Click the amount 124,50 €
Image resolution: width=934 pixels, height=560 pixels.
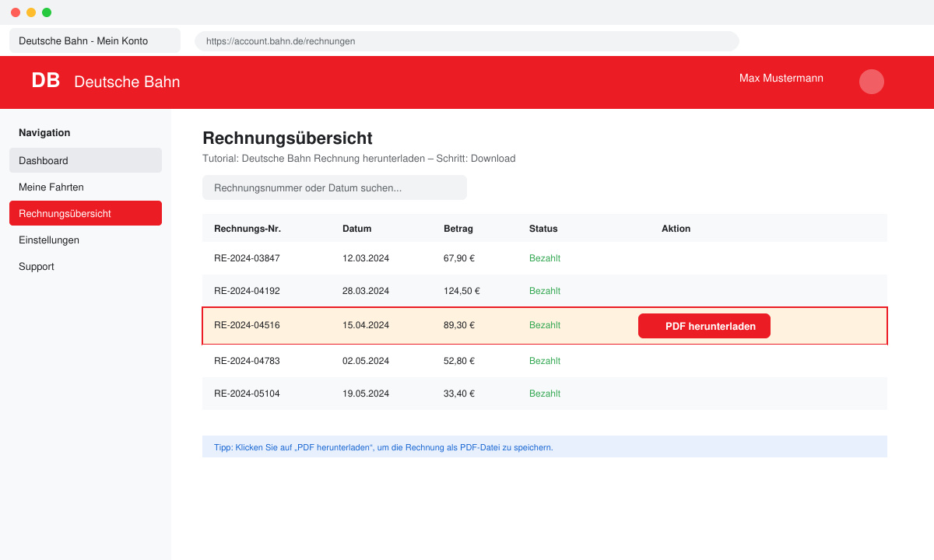click(x=462, y=291)
